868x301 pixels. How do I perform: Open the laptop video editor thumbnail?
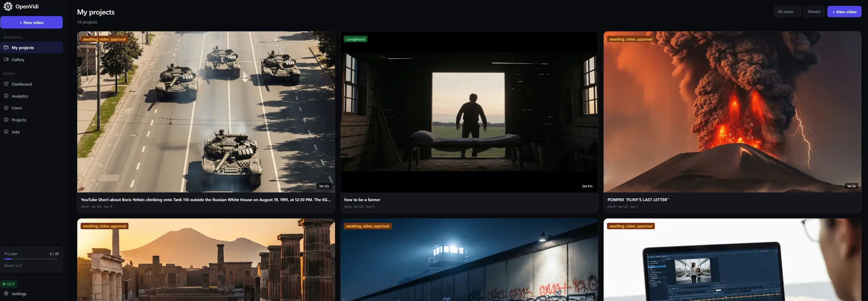pos(732,260)
